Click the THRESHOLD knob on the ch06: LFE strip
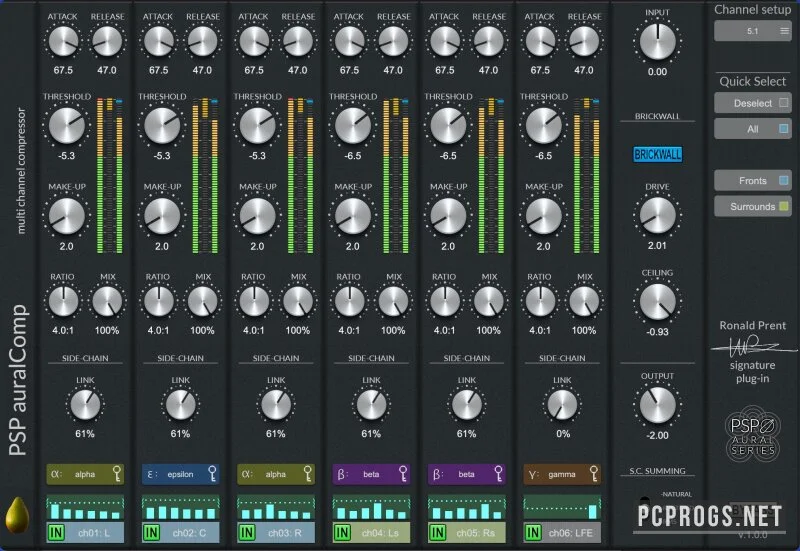This screenshot has height=551, width=800. pos(543,126)
